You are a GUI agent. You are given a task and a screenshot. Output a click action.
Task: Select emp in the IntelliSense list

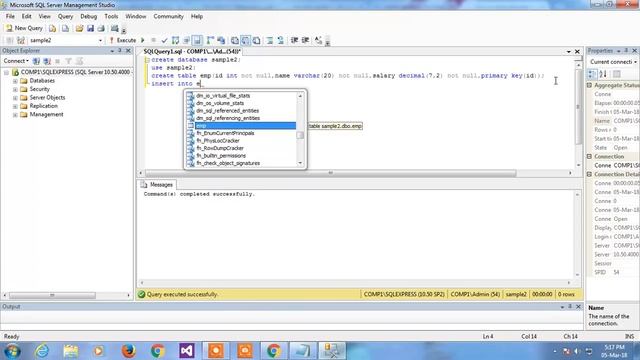(x=245, y=126)
